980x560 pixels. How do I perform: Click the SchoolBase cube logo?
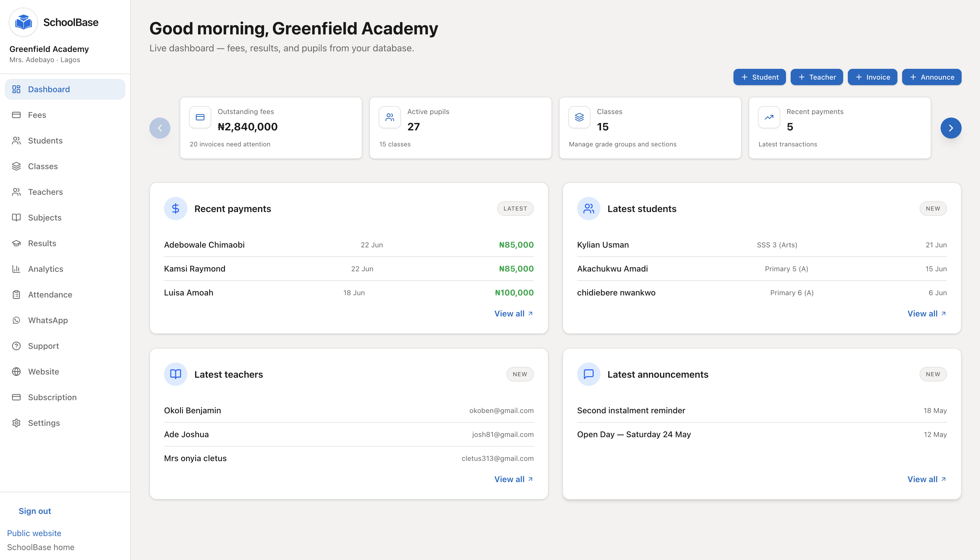23,22
